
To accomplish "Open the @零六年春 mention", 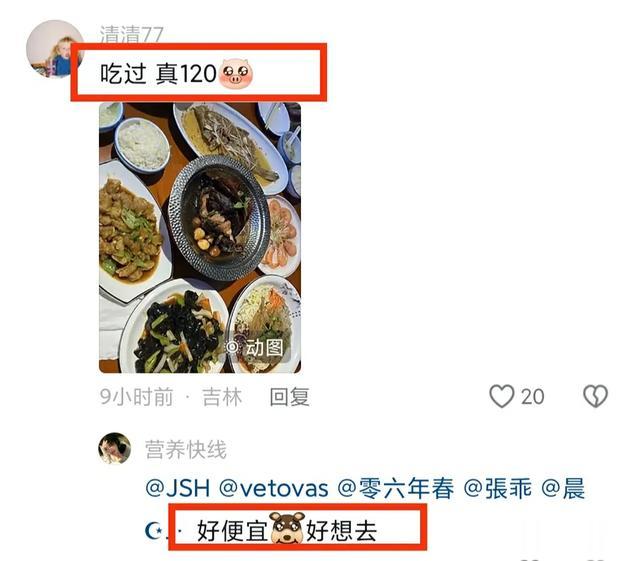I will pyautogui.click(x=396, y=488).
